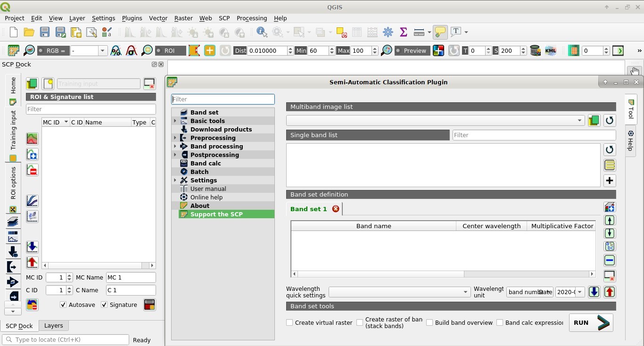
Task: Open Wavelength quick settings dropdown
Action: (399, 292)
